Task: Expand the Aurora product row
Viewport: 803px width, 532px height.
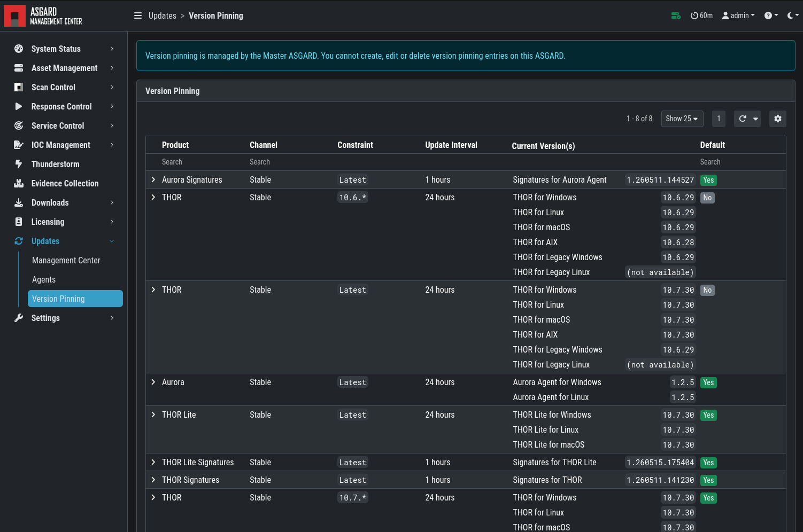Action: [x=153, y=382]
